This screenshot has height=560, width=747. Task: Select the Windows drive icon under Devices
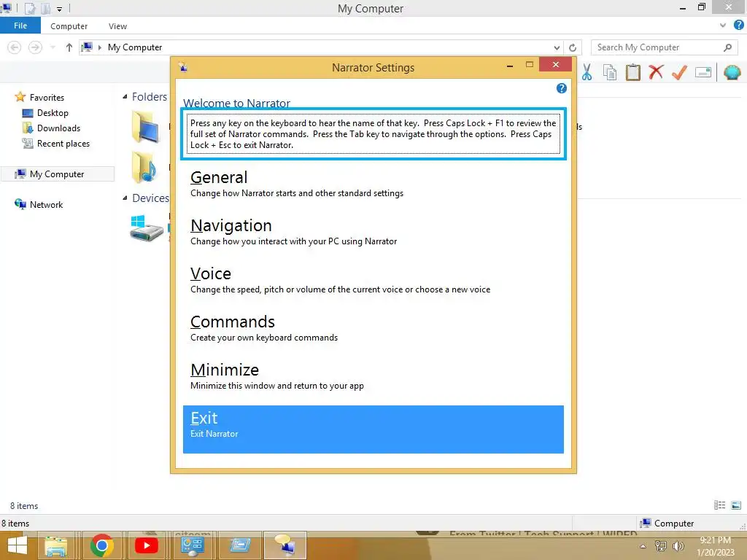pyautogui.click(x=146, y=228)
